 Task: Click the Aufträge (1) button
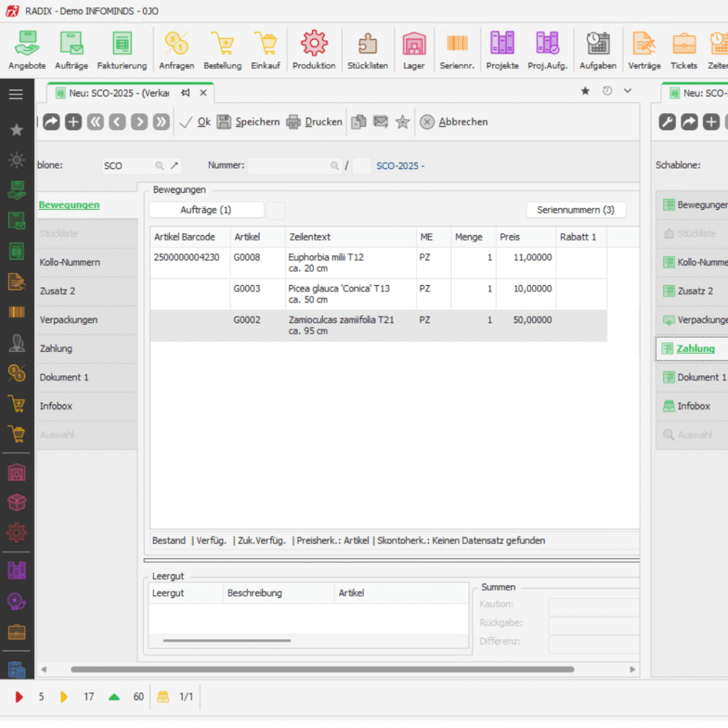tap(206, 210)
